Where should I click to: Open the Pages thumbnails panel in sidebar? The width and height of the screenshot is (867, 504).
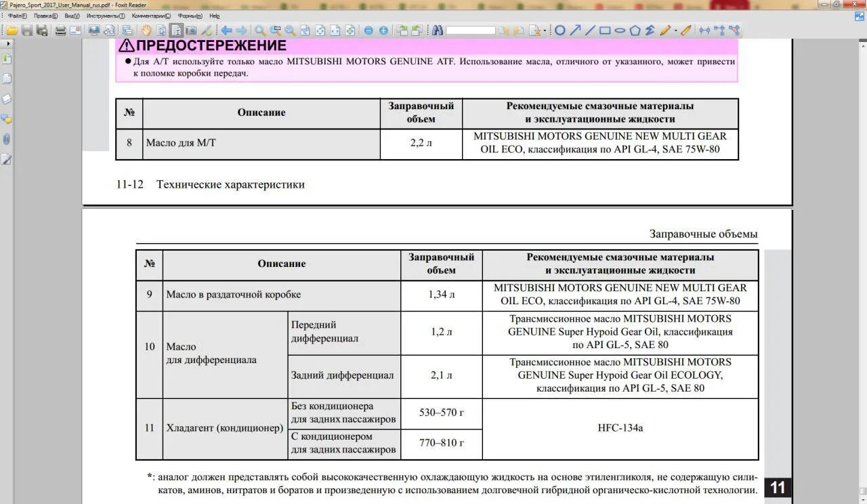click(7, 79)
